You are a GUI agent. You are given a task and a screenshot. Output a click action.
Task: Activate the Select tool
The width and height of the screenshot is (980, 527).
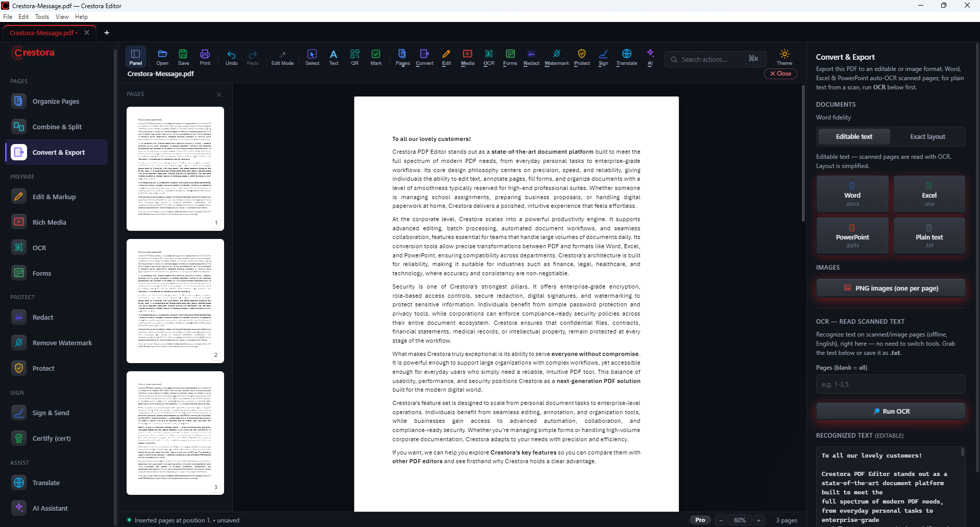click(312, 57)
